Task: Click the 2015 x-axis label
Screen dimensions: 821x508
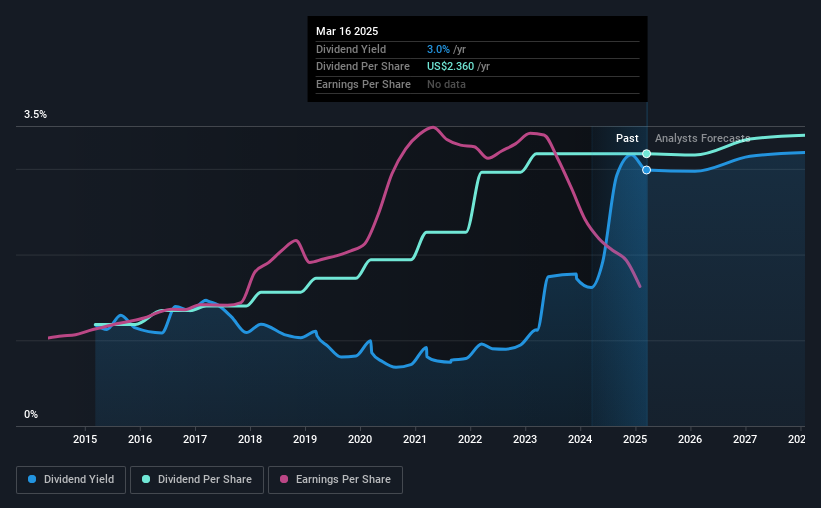Action: point(85,439)
